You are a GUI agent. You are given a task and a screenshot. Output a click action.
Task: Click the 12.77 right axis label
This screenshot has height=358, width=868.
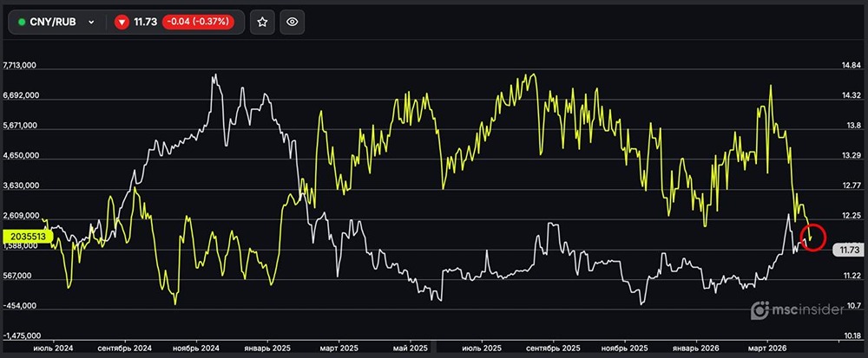[x=851, y=186]
